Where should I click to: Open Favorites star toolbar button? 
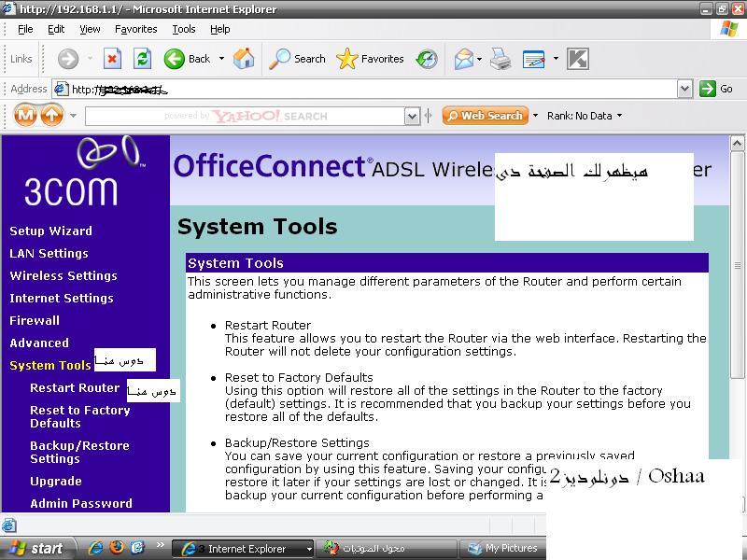pyautogui.click(x=370, y=59)
